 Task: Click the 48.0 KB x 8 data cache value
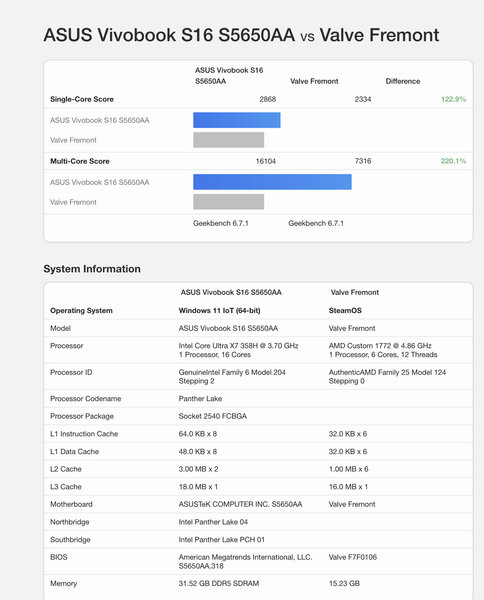[197, 452]
